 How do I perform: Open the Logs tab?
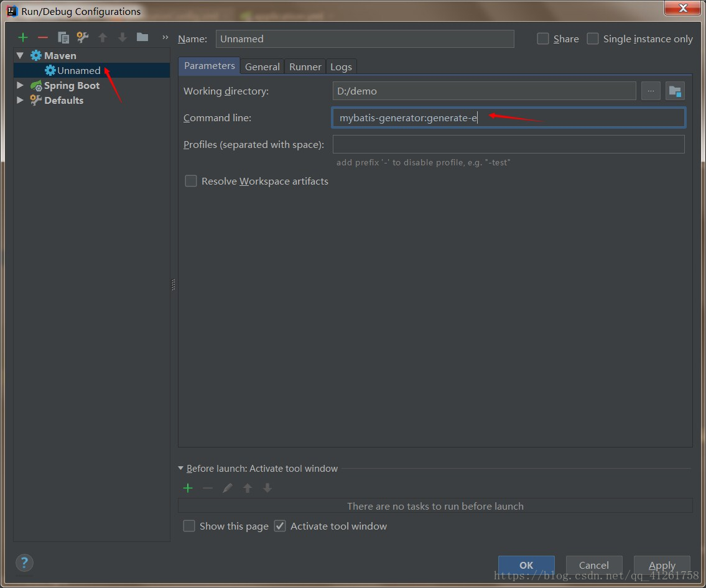[341, 67]
